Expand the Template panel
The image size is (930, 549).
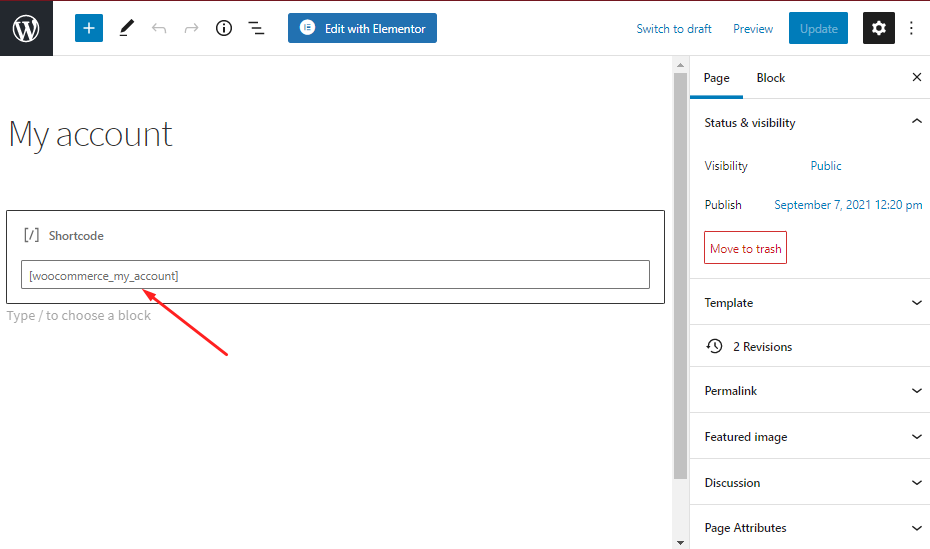810,302
